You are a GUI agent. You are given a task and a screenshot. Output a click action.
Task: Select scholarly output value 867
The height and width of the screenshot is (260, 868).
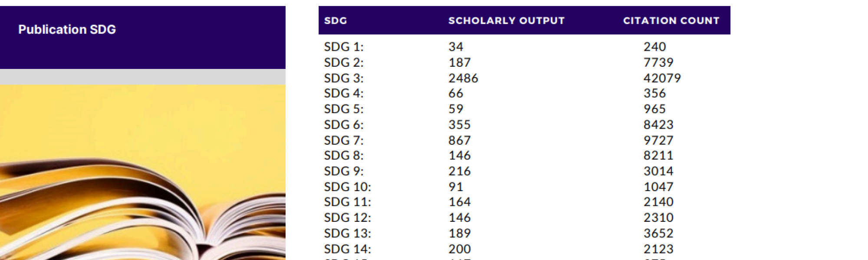pos(459,140)
